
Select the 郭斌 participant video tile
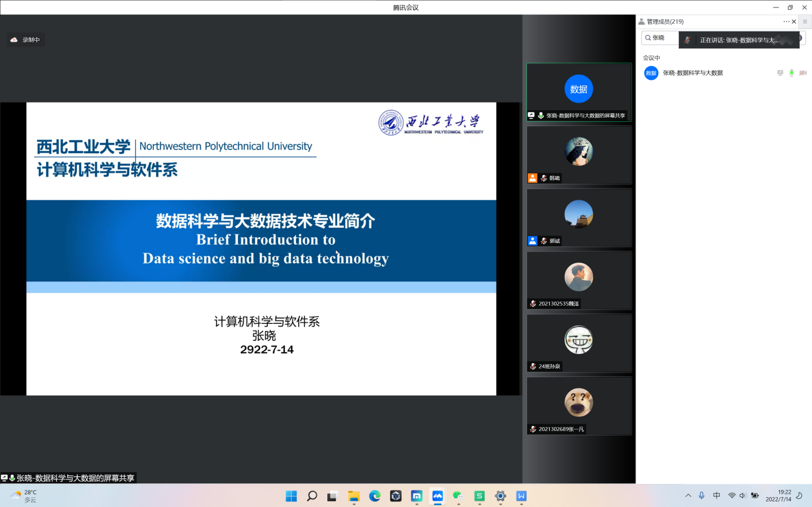coord(579,217)
